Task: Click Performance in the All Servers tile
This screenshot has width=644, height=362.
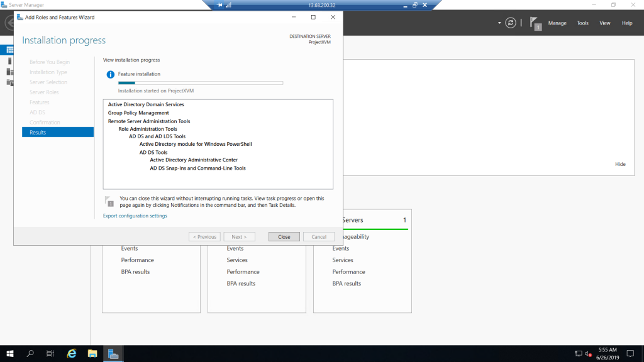Action: [x=348, y=271]
